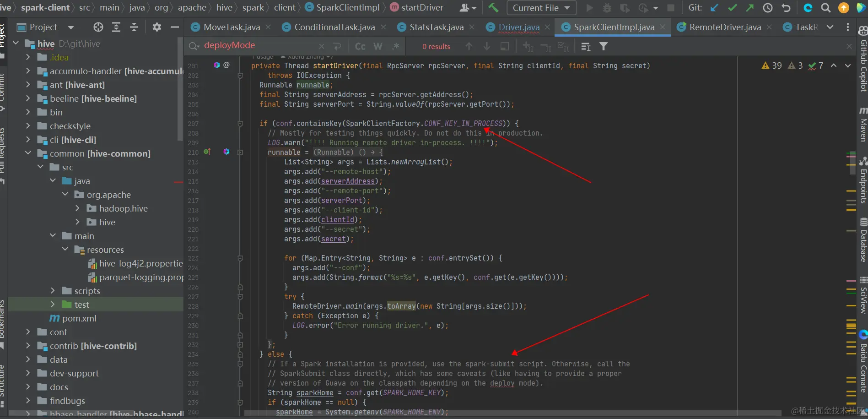Show hidden editor tabs dropdown
Screen dimensions: 868x419
tap(830, 27)
